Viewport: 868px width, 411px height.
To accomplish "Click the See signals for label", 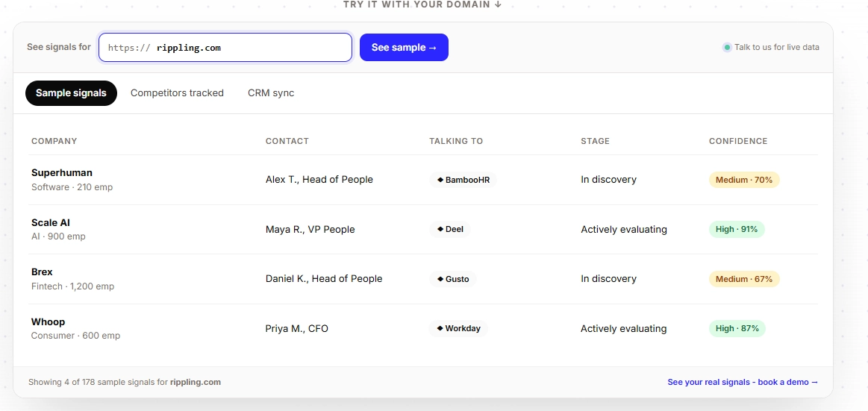I will click(x=59, y=47).
